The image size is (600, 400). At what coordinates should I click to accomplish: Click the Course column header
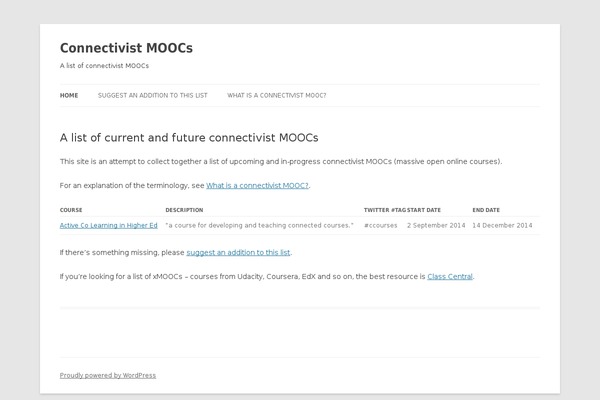[x=71, y=210]
